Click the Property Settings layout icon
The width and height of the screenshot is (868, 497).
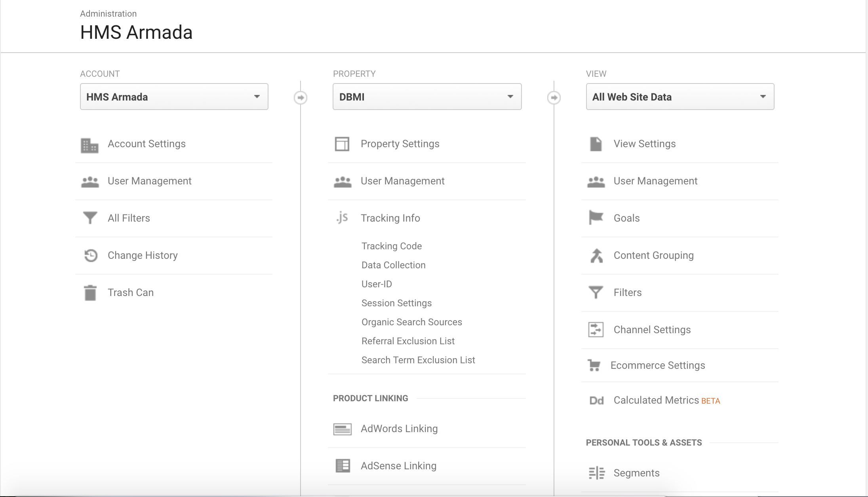(x=342, y=144)
